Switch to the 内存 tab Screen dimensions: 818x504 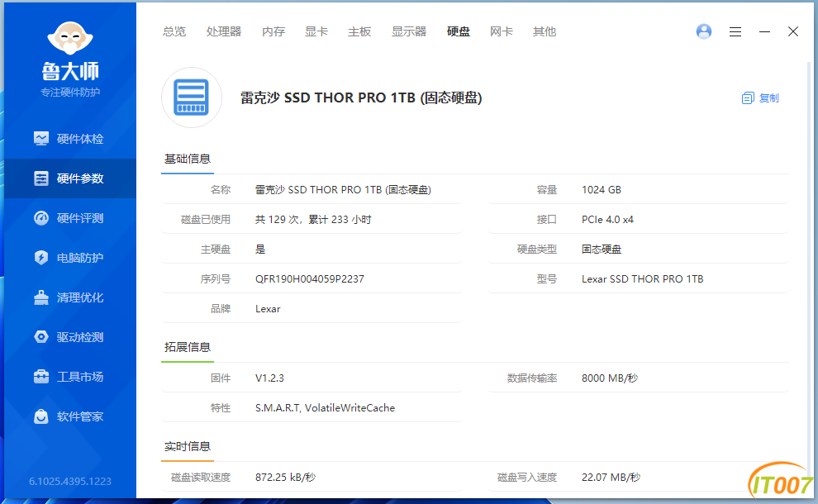pos(273,31)
